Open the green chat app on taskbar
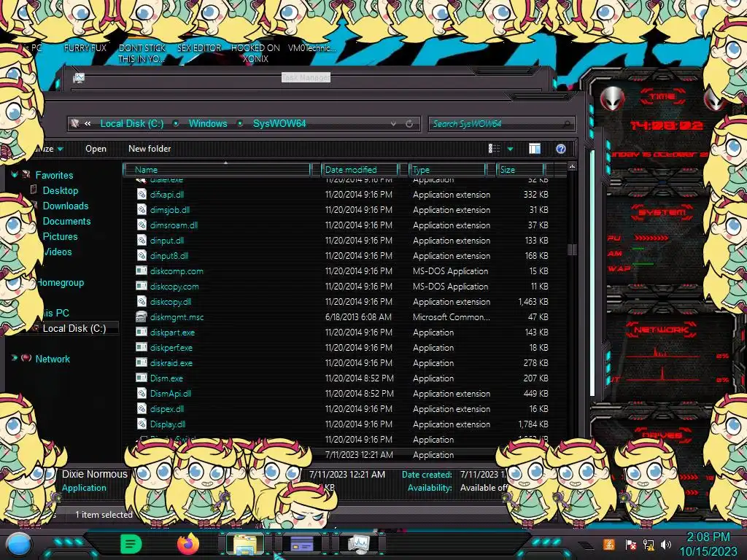 click(131, 544)
